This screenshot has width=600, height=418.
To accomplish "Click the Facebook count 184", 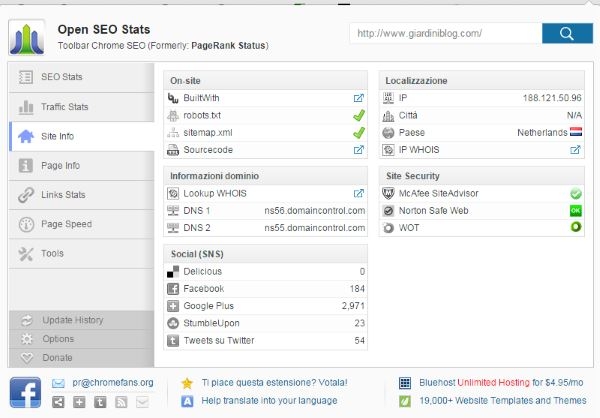I will [357, 289].
